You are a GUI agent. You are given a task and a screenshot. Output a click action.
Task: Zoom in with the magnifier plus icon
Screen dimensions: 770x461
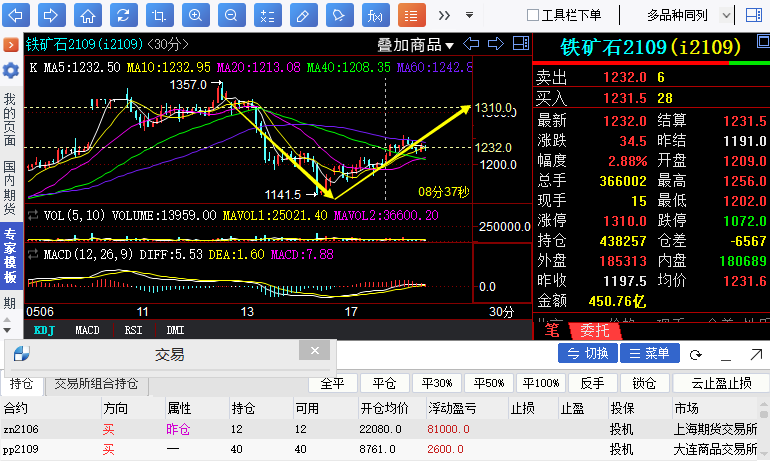pyautogui.click(x=195, y=15)
